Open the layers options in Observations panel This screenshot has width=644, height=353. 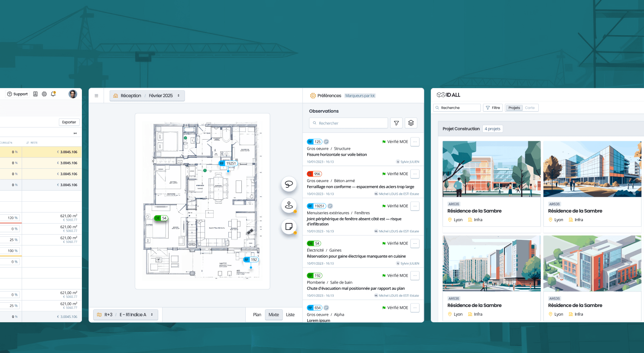click(x=411, y=123)
